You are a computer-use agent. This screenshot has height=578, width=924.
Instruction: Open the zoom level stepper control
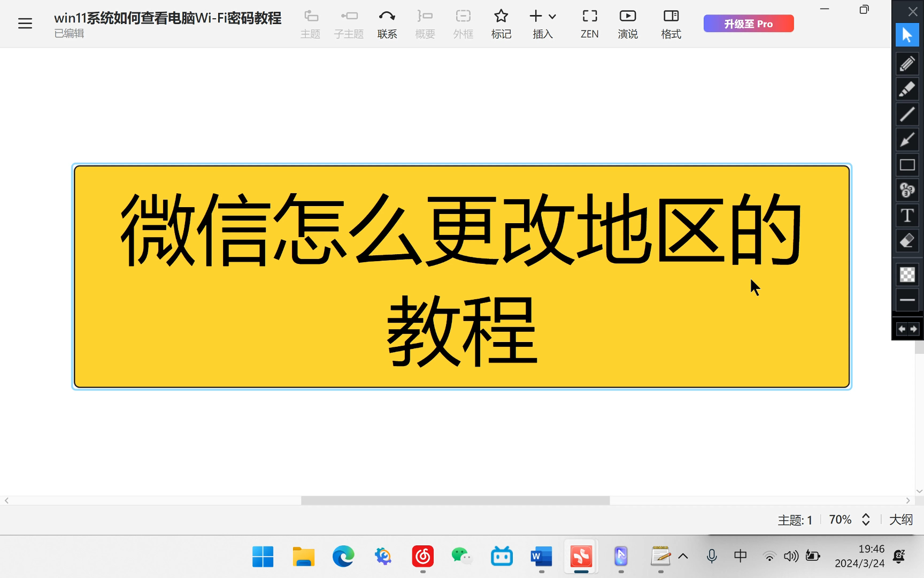865,519
